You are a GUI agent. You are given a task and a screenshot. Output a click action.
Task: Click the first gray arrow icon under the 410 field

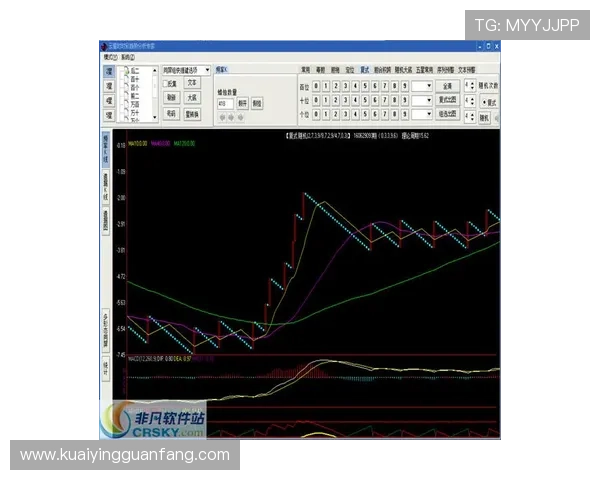tap(221, 116)
